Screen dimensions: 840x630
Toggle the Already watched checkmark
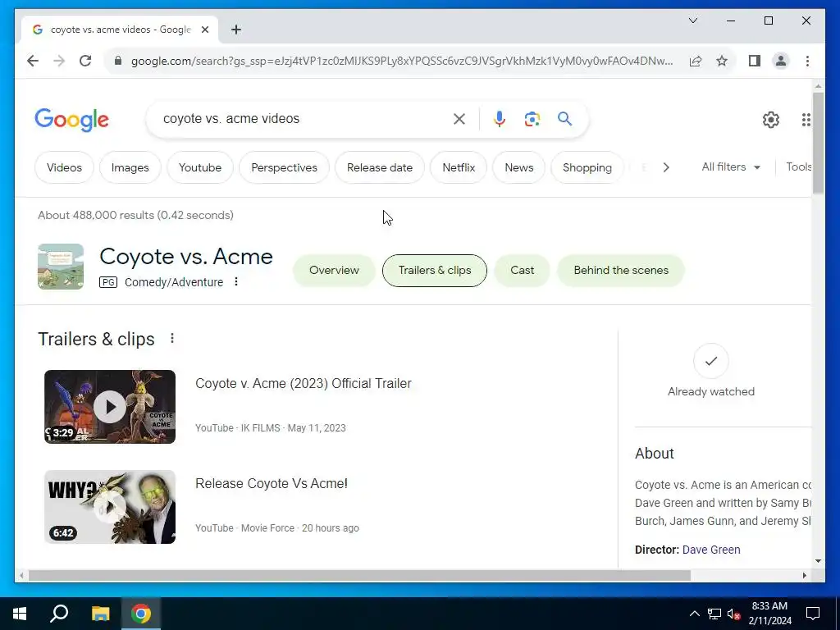click(711, 361)
